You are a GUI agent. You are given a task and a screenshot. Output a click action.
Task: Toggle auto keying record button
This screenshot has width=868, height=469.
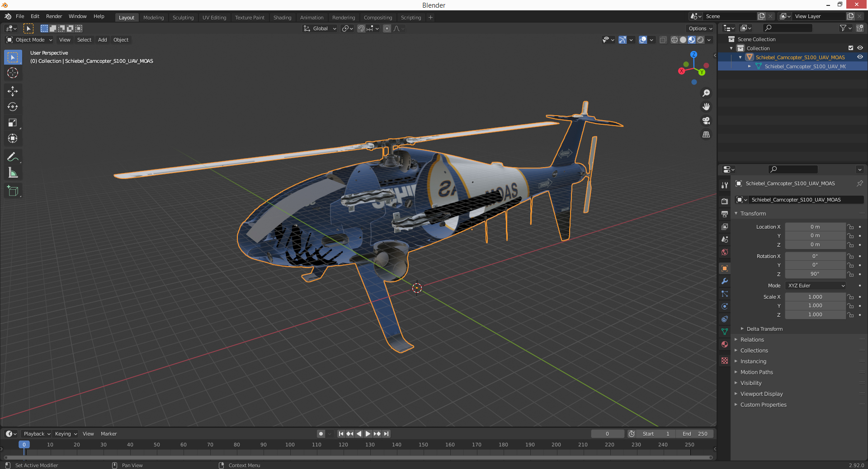(321, 434)
